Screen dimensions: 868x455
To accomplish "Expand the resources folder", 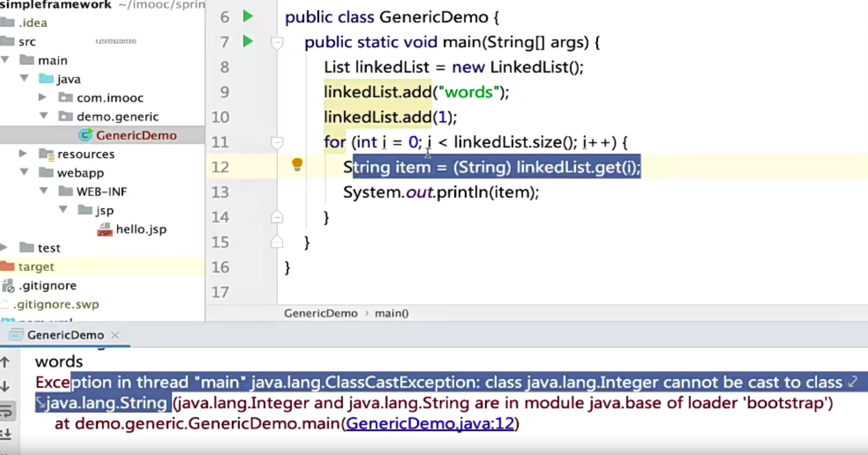I will pyautogui.click(x=23, y=154).
